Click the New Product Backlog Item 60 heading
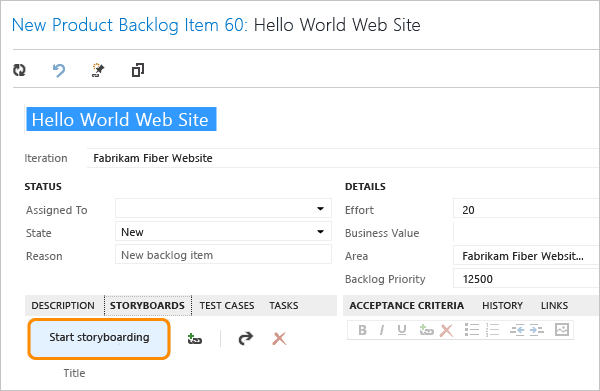Image resolution: width=600 pixels, height=391 pixels. [x=130, y=25]
